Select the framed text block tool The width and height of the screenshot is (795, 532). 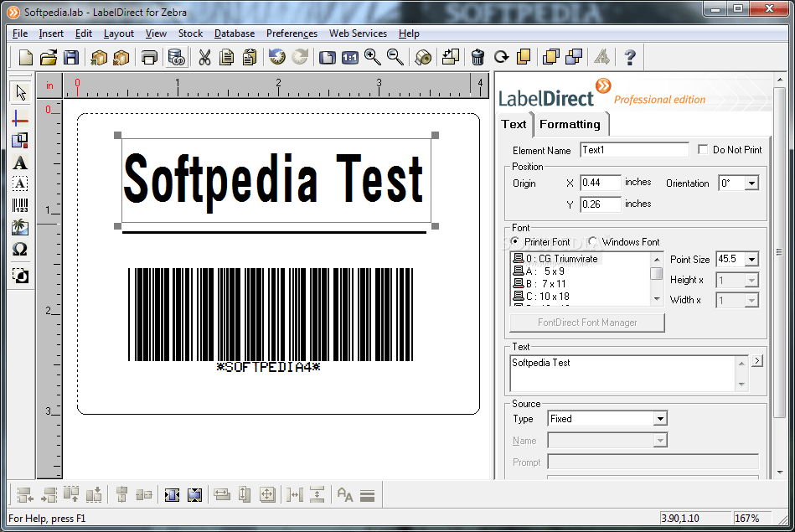point(20,183)
